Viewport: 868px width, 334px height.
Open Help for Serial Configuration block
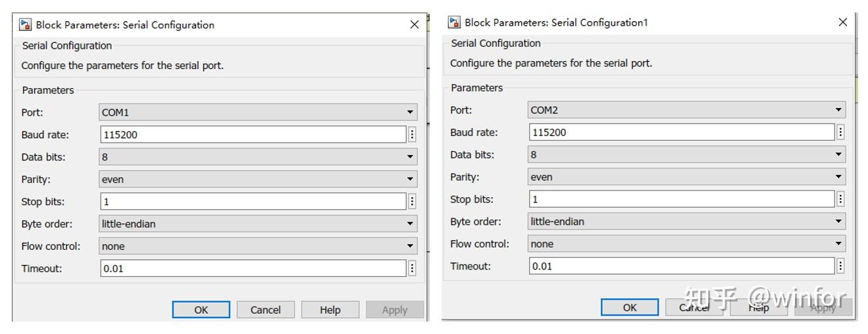click(x=330, y=310)
